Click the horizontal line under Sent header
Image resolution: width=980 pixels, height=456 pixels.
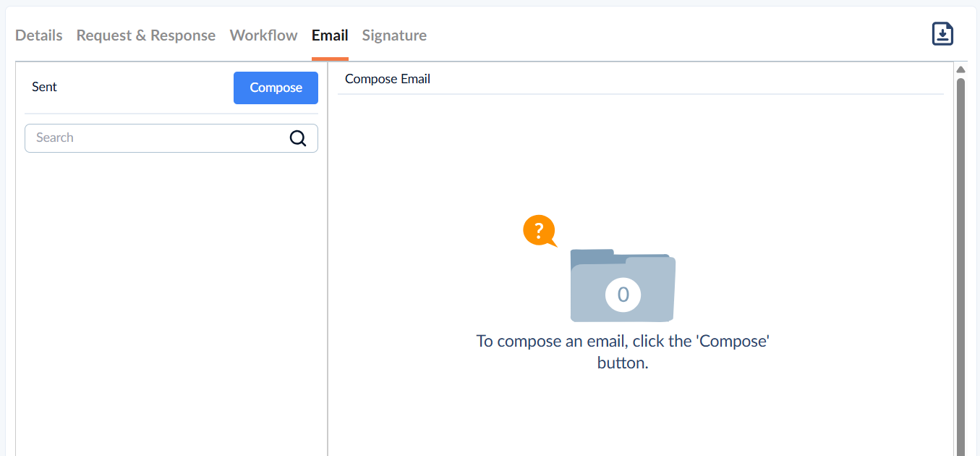(171, 114)
